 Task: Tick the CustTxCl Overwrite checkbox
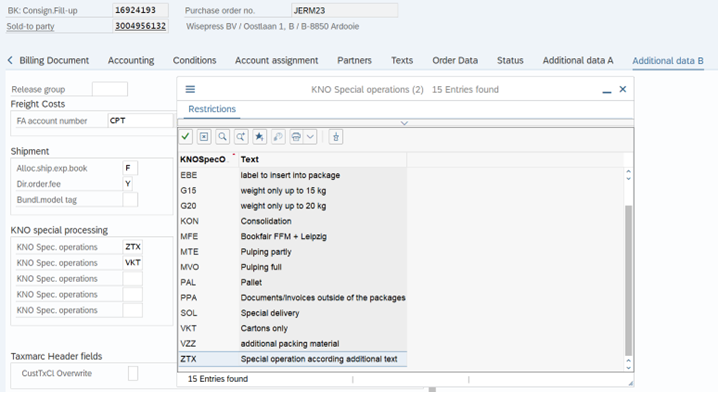pyautogui.click(x=133, y=373)
